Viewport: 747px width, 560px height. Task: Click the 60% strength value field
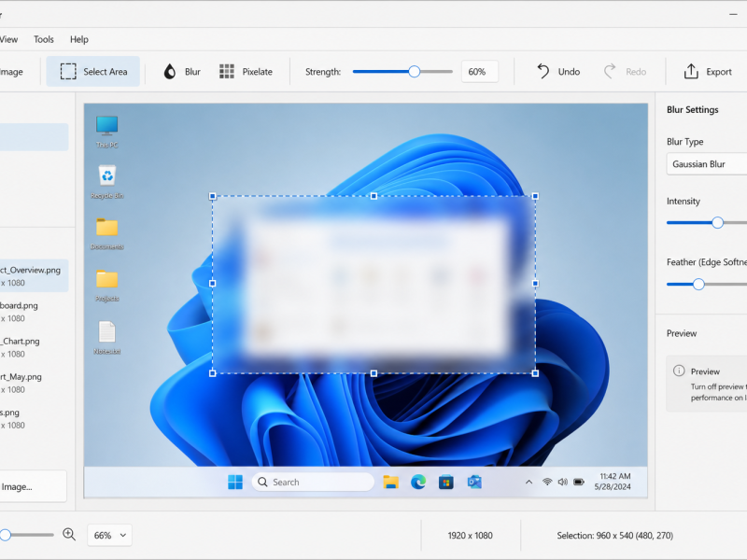click(480, 72)
